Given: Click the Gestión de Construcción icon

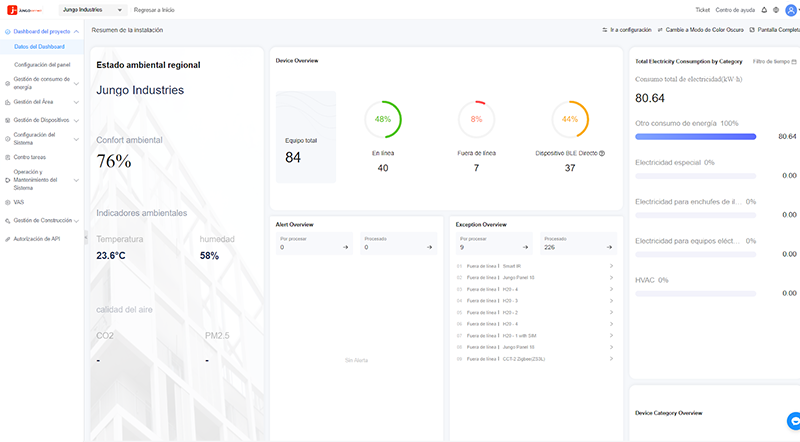Looking at the screenshot, I should pos(7,221).
